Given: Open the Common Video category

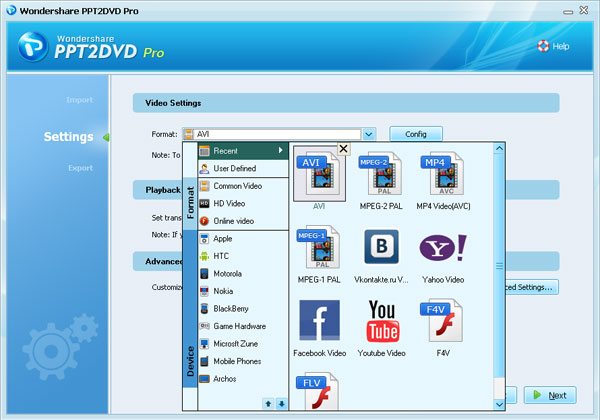Looking at the screenshot, I should (243, 186).
